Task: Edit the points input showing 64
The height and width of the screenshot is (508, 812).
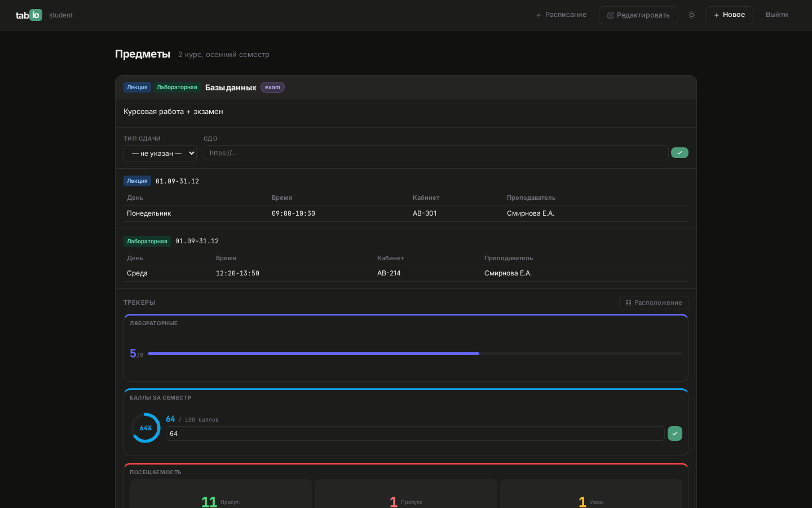Action: point(415,433)
